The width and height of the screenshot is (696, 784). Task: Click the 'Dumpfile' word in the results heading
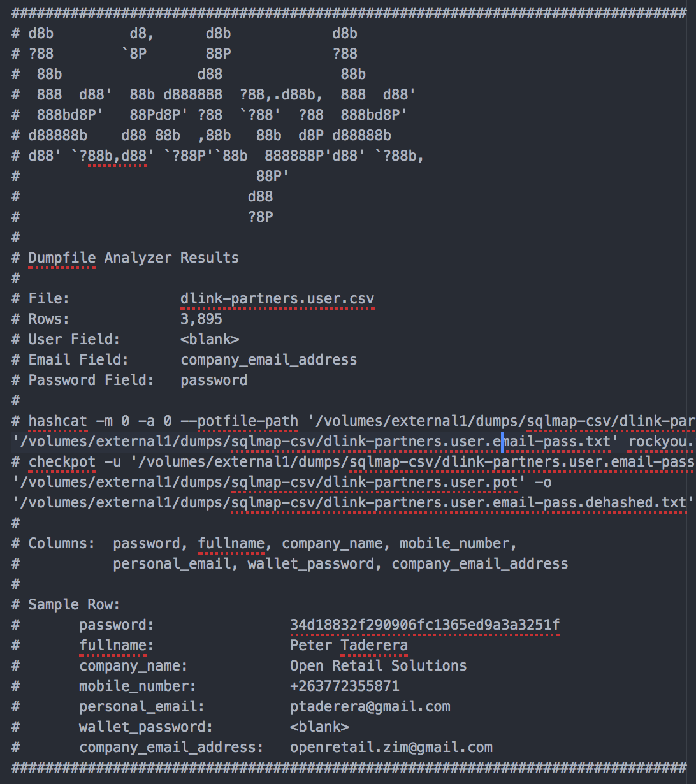[x=62, y=258]
